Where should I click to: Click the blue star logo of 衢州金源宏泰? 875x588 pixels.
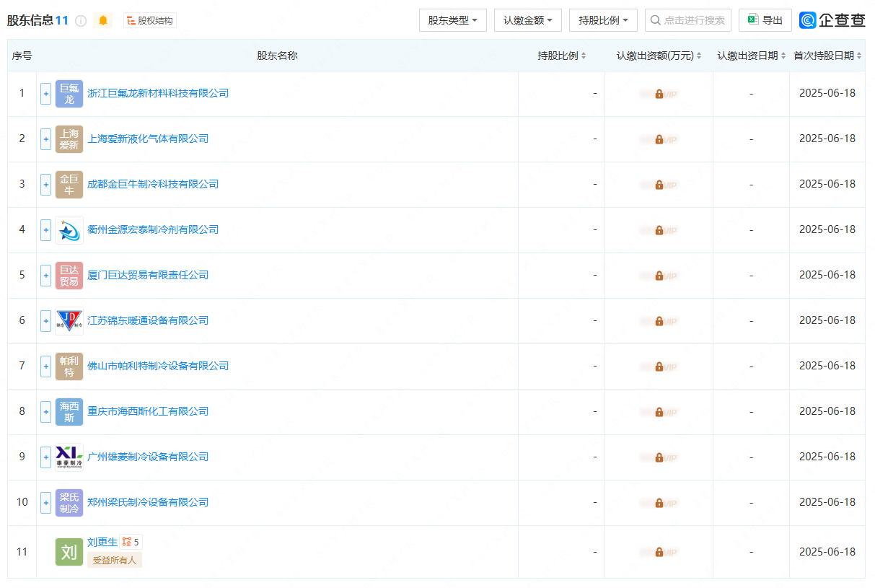pyautogui.click(x=69, y=230)
